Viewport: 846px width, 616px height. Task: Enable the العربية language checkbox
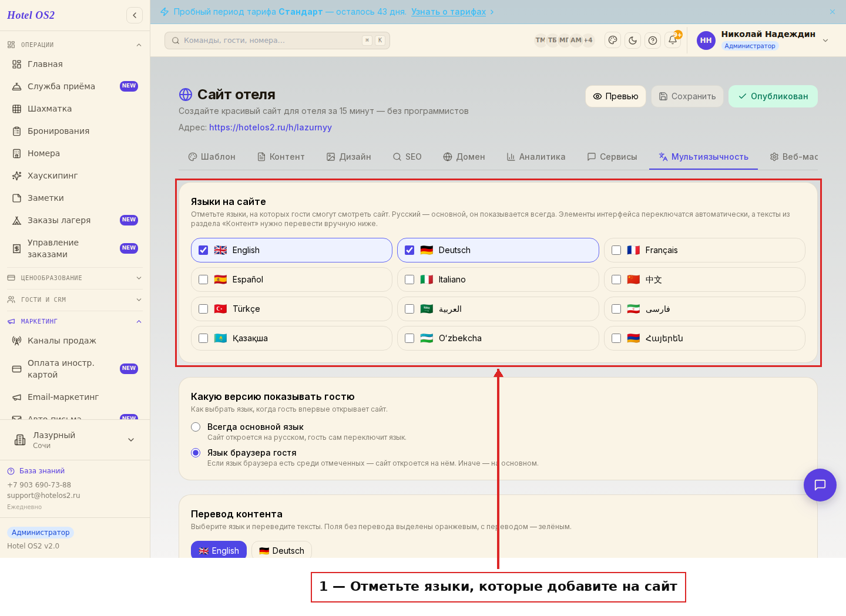[409, 309]
